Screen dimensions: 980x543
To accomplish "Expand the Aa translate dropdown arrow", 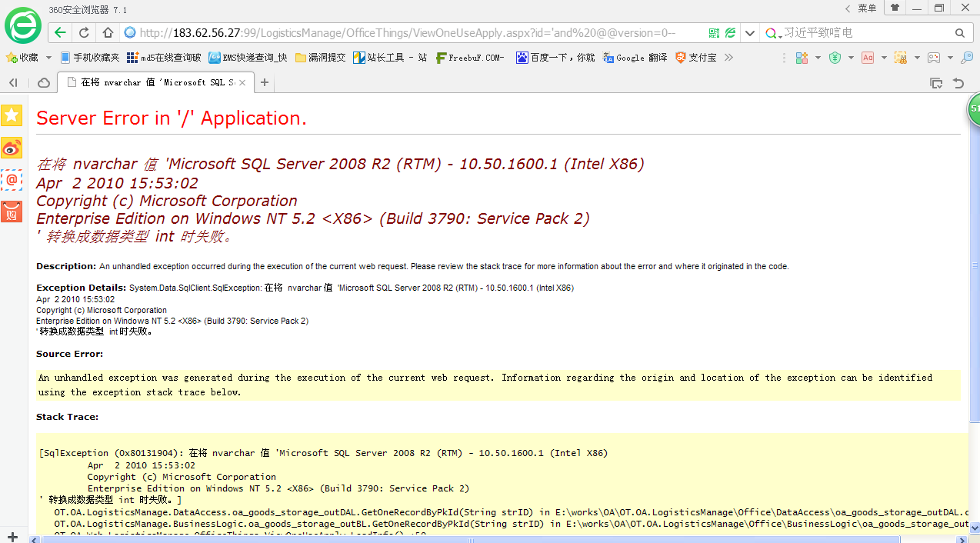I will click(884, 58).
